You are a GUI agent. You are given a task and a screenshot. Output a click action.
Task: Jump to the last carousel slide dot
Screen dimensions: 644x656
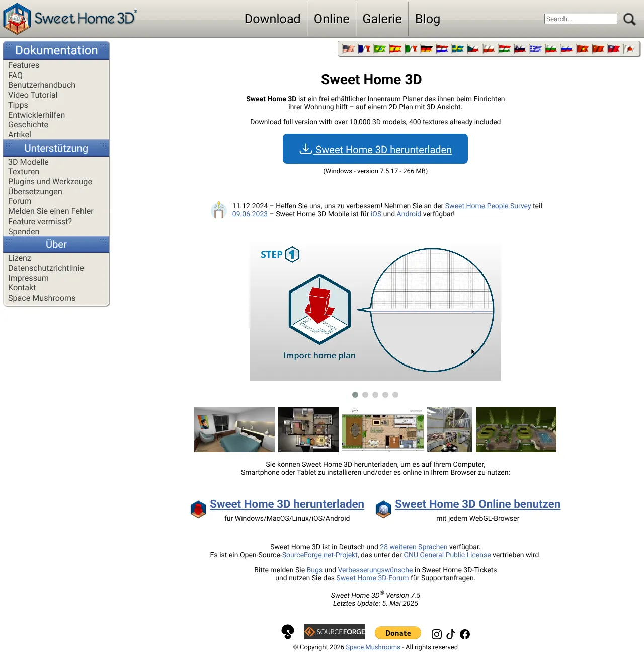pyautogui.click(x=395, y=395)
